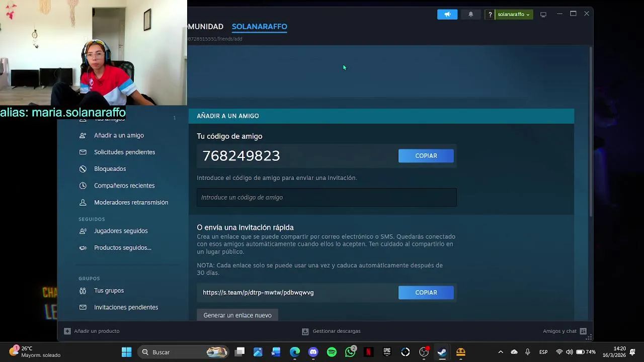Open the COMUNIDAD tab

click(205, 27)
